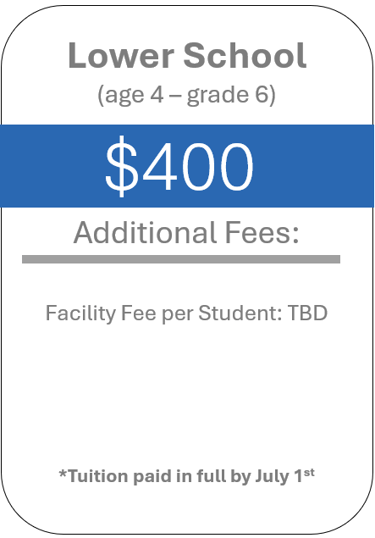
Task: Select the word "School" in the heading
Action: coord(245,55)
